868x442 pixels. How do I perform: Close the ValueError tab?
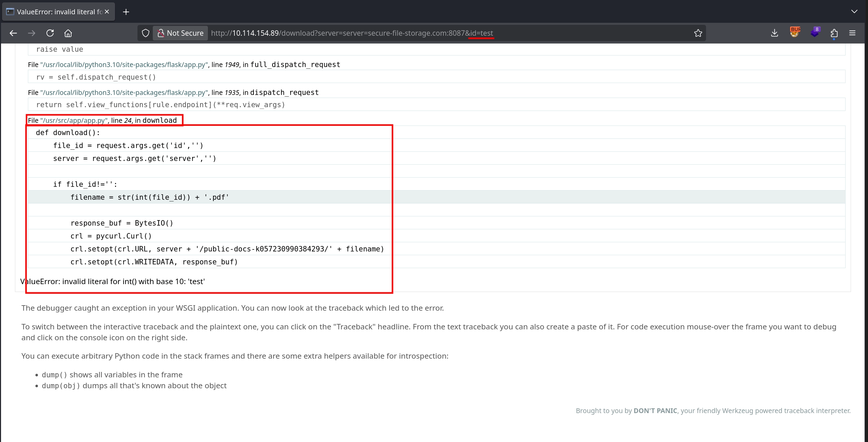[107, 12]
